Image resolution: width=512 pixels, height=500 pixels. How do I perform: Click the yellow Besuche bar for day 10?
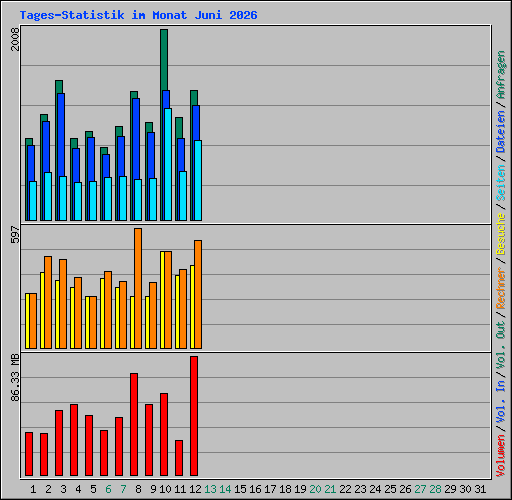162,300
